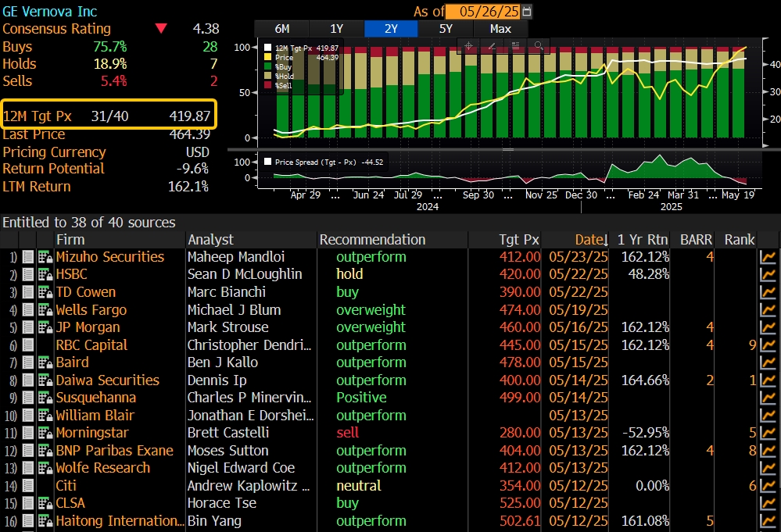This screenshot has width=781, height=532.
Task: Select the 5Y chart range tab
Action: point(446,29)
